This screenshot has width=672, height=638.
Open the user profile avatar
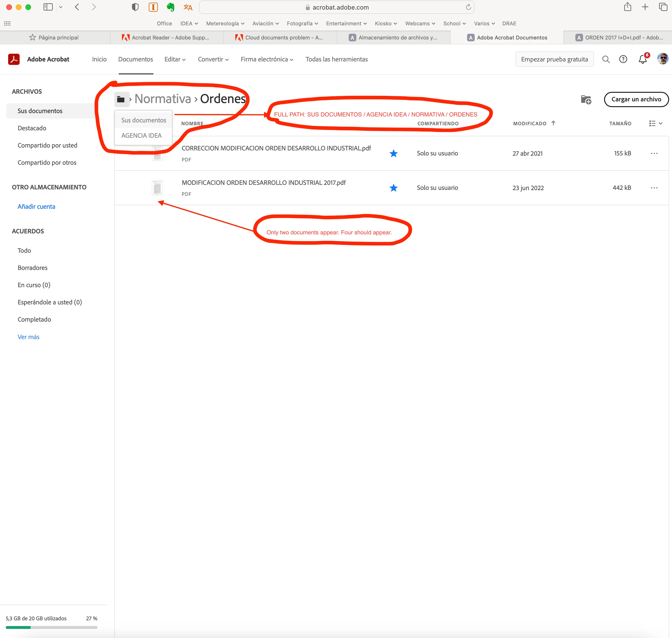pyautogui.click(x=662, y=59)
